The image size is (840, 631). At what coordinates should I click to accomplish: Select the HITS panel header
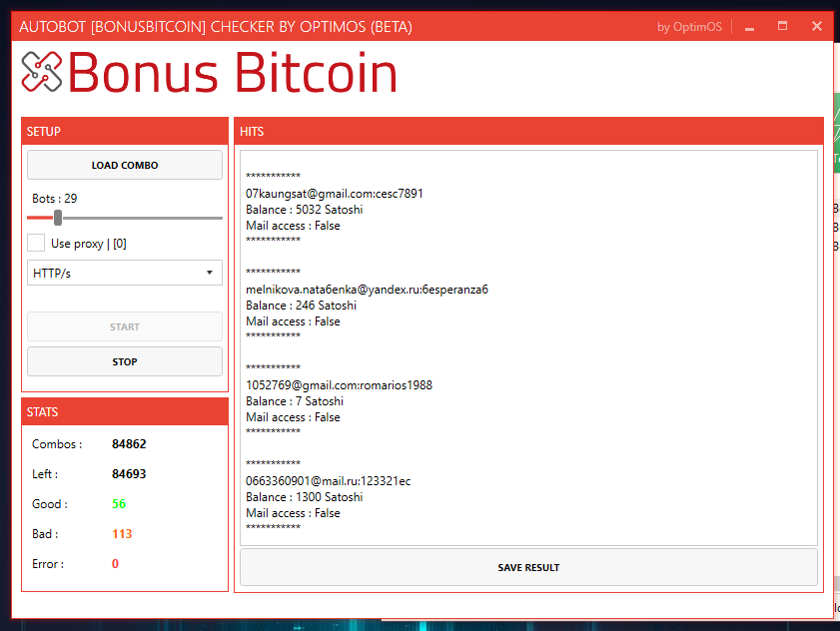(x=528, y=131)
